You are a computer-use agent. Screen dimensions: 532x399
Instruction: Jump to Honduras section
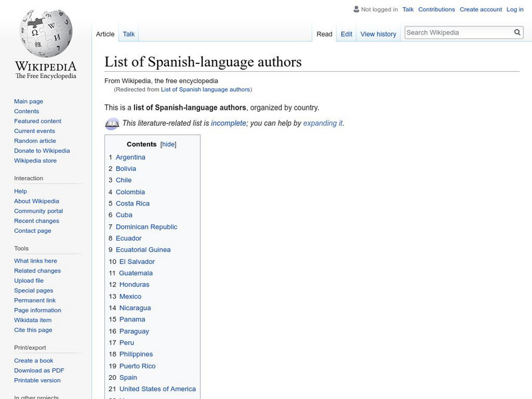[134, 285]
